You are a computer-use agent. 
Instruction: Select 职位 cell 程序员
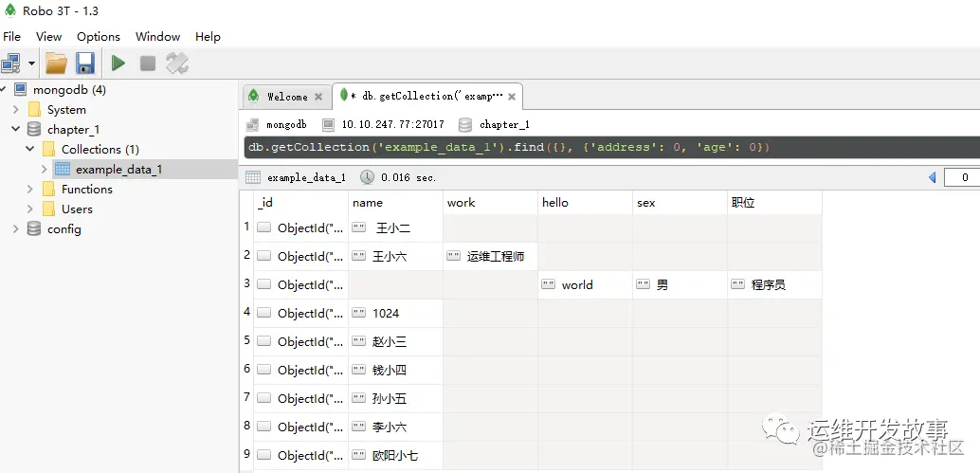pos(774,285)
